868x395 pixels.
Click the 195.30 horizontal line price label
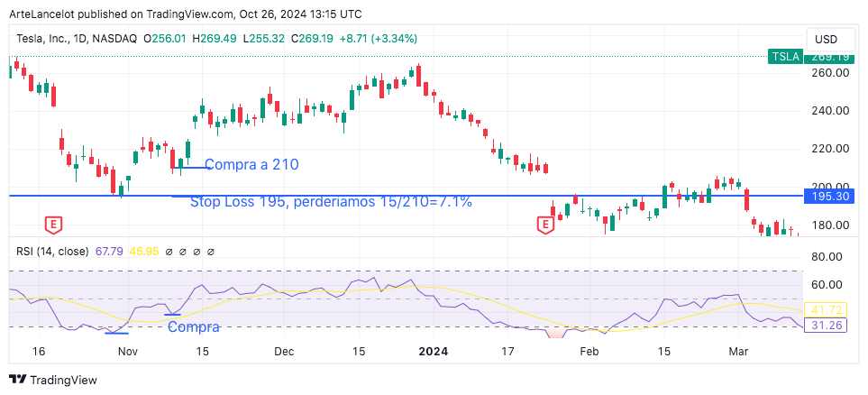pos(828,196)
